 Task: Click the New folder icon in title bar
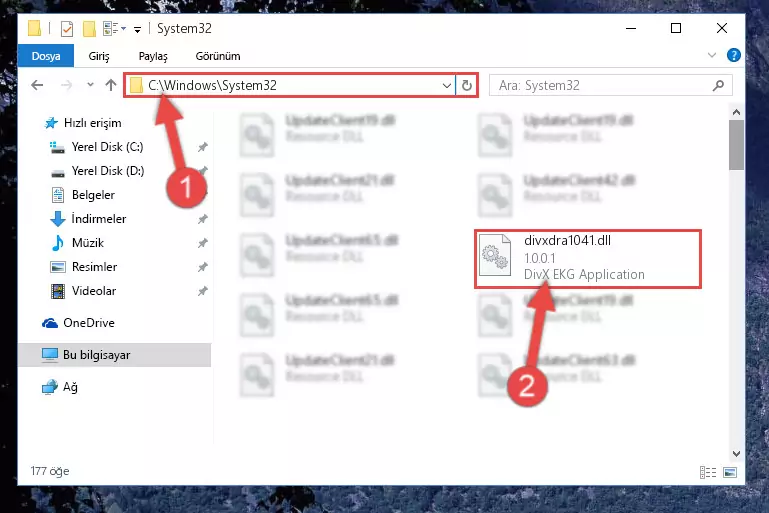[x=89, y=29]
